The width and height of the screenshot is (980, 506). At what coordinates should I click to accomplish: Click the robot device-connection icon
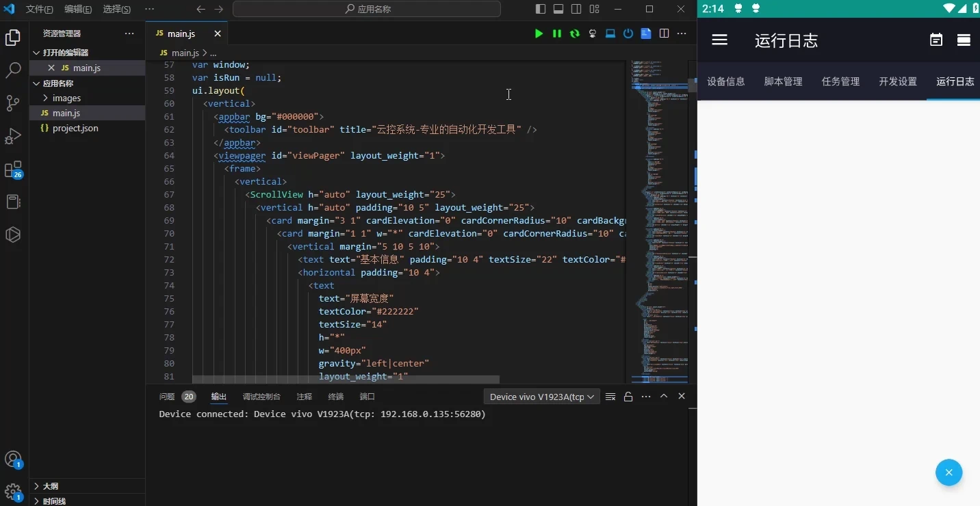tap(593, 34)
